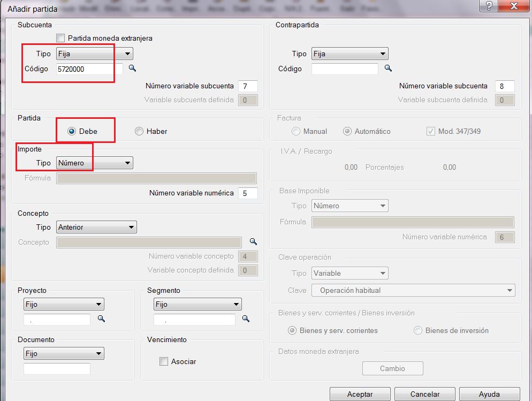Image resolution: width=532 pixels, height=401 pixels.
Task: Click the Segmento lookup magnifier icon
Action: click(246, 319)
